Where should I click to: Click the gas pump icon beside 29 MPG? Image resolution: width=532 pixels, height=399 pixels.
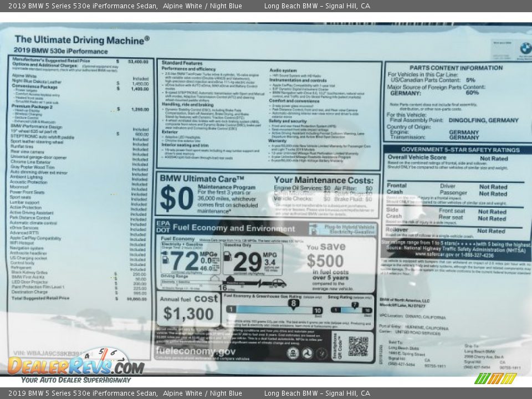click(228, 256)
